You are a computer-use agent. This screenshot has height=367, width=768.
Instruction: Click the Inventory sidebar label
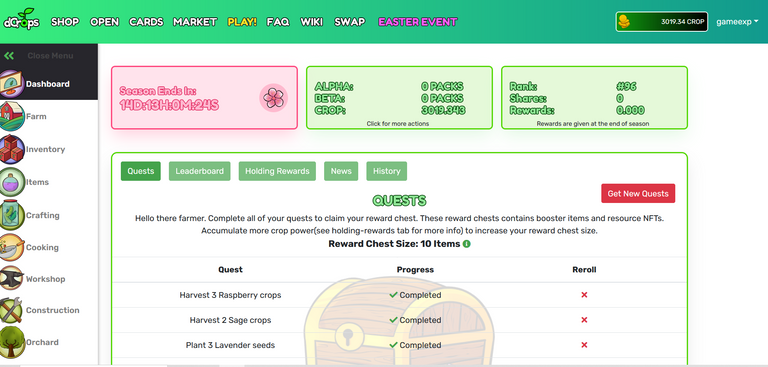pyautogui.click(x=46, y=149)
